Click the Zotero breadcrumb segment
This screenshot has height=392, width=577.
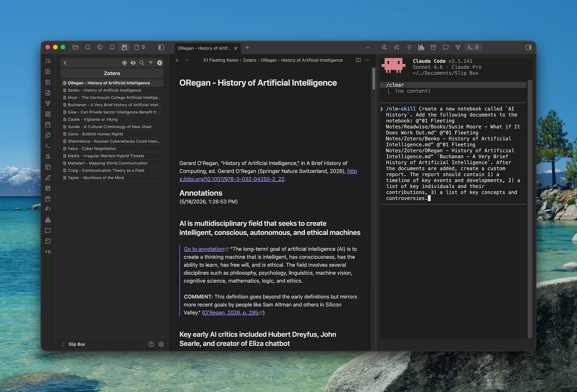tap(250, 60)
